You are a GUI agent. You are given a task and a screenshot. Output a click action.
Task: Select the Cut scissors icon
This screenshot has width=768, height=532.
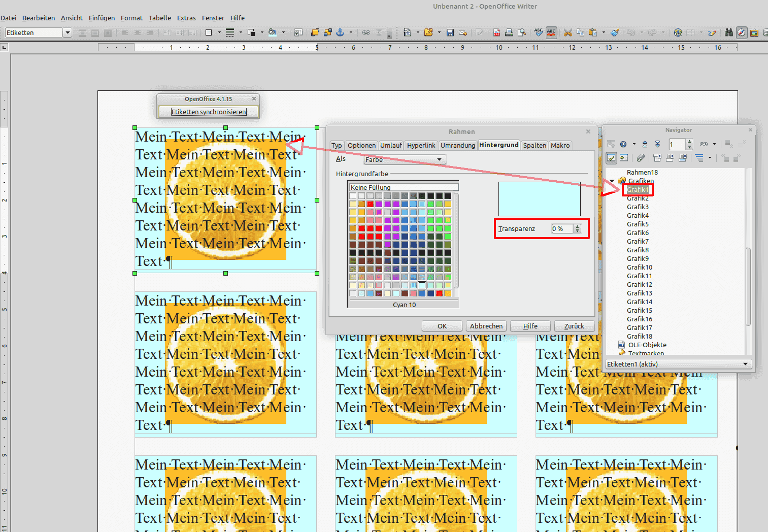coord(567,32)
